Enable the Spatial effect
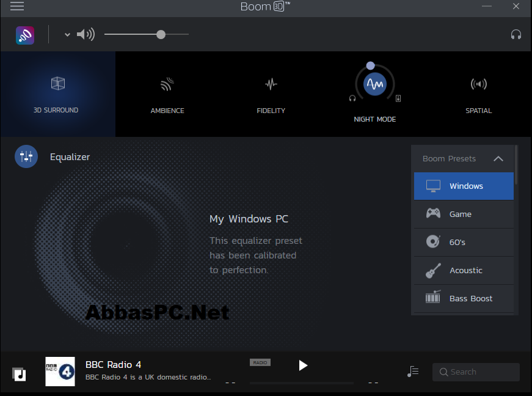The width and height of the screenshot is (532, 396). pyautogui.click(x=479, y=84)
